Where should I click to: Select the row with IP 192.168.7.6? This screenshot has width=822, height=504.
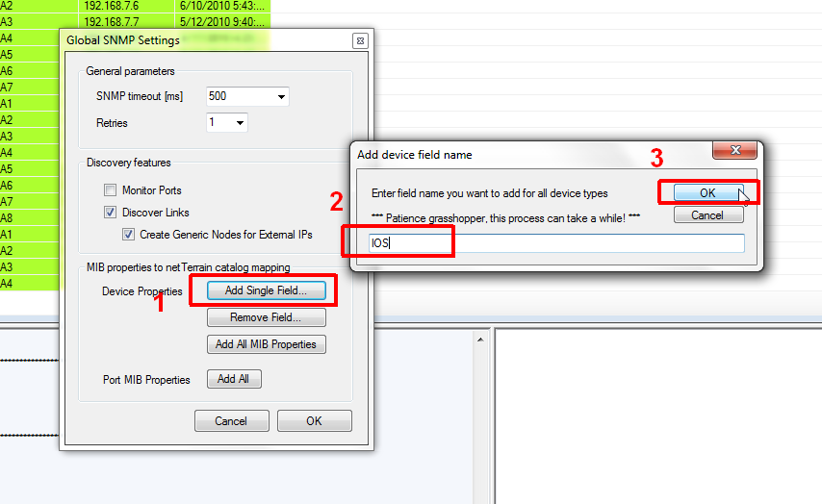coord(136,7)
